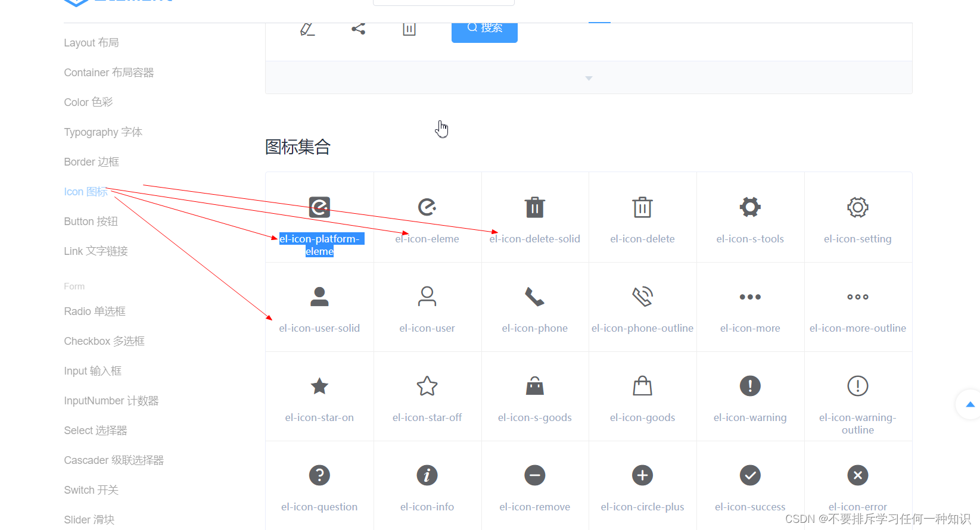Viewport: 980px width, 530px height.
Task: Click the circle-plus icon
Action: [642, 475]
